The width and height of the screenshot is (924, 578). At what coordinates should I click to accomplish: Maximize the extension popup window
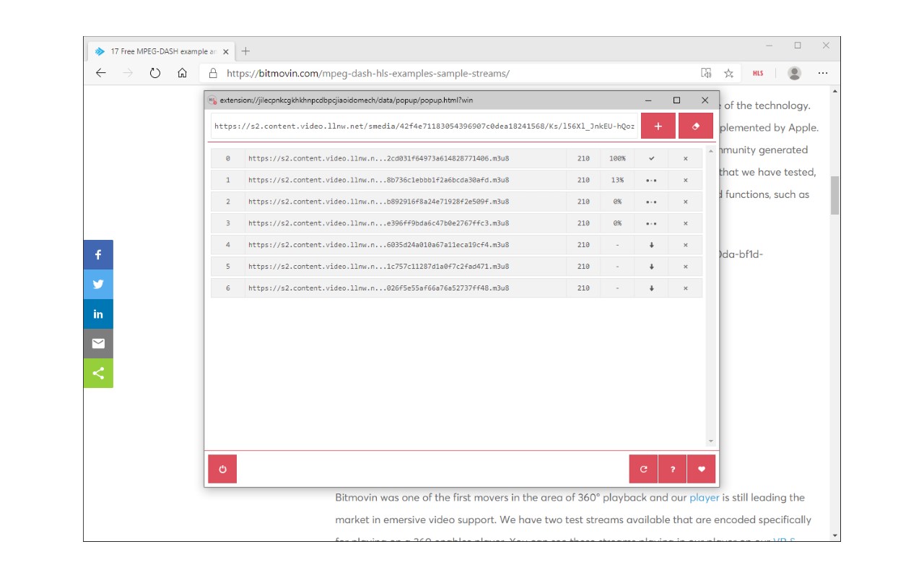click(676, 100)
